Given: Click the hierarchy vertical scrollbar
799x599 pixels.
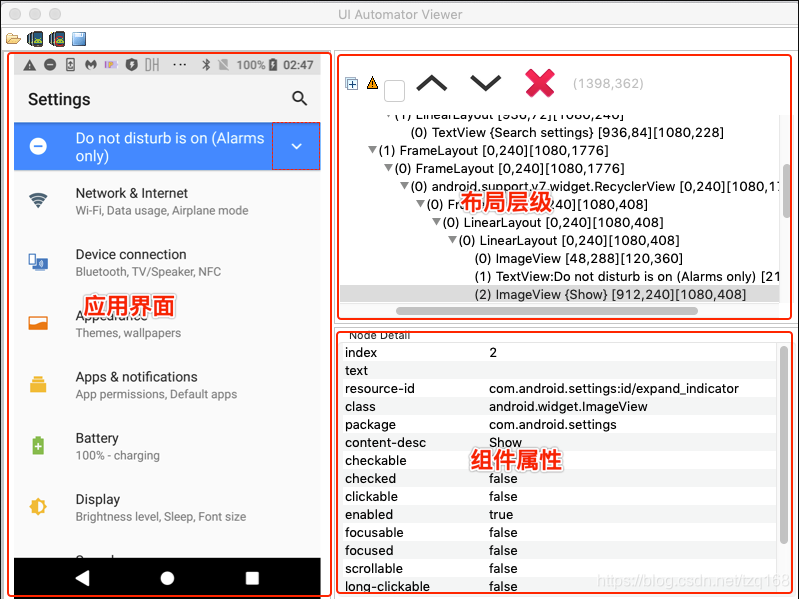Looking at the screenshot, I should coord(786,191).
